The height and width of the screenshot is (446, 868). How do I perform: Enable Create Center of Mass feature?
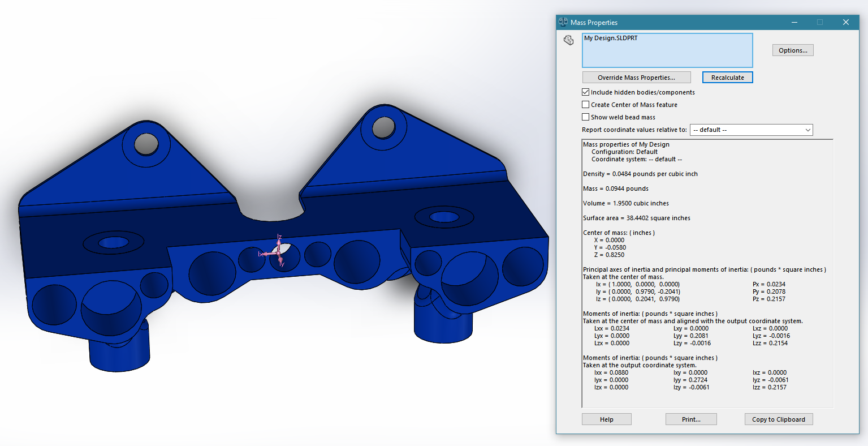[x=585, y=105]
